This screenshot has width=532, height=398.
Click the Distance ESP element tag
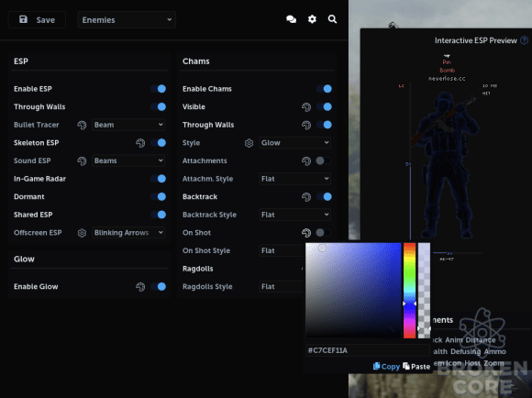481,340
